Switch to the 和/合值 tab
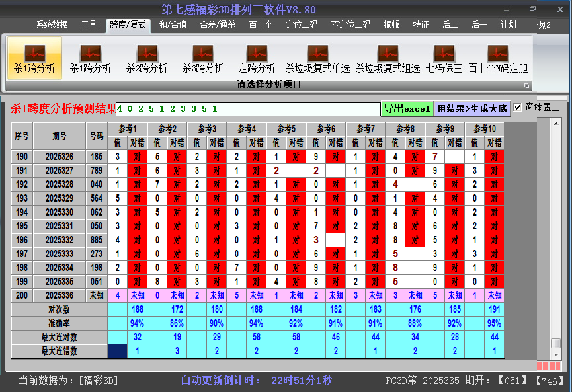This screenshot has height=392, width=572. pyautogui.click(x=173, y=25)
